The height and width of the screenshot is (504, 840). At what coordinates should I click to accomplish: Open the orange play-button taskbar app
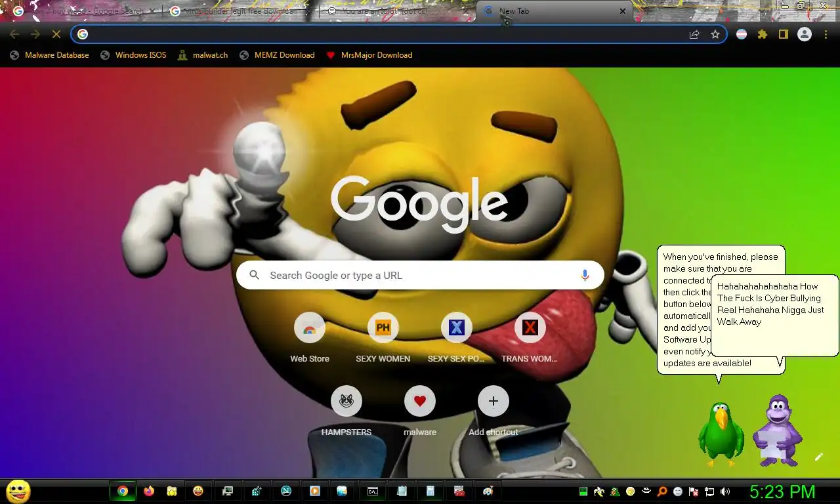tap(314, 491)
